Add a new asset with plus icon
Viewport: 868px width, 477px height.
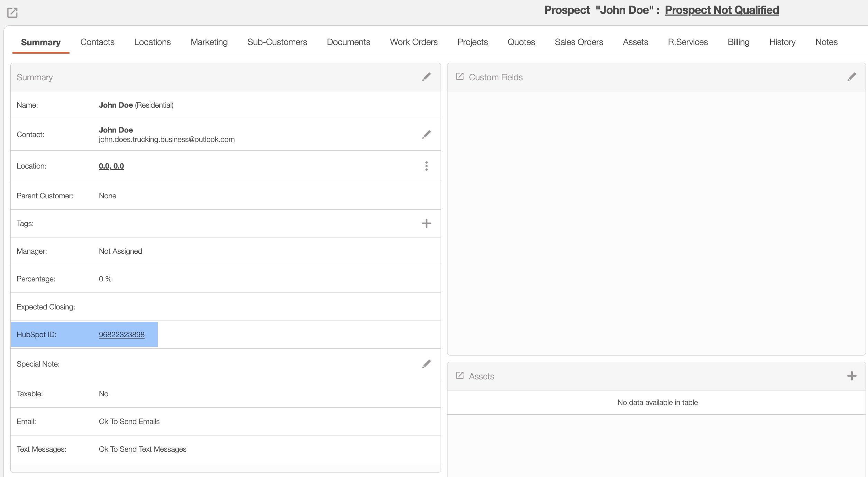[x=852, y=376]
